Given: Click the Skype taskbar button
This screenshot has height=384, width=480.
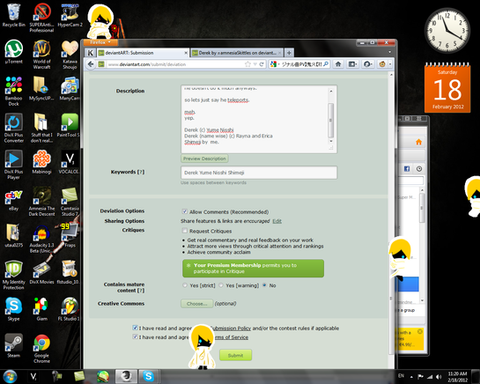Looking at the screenshot, I should pos(148,376).
